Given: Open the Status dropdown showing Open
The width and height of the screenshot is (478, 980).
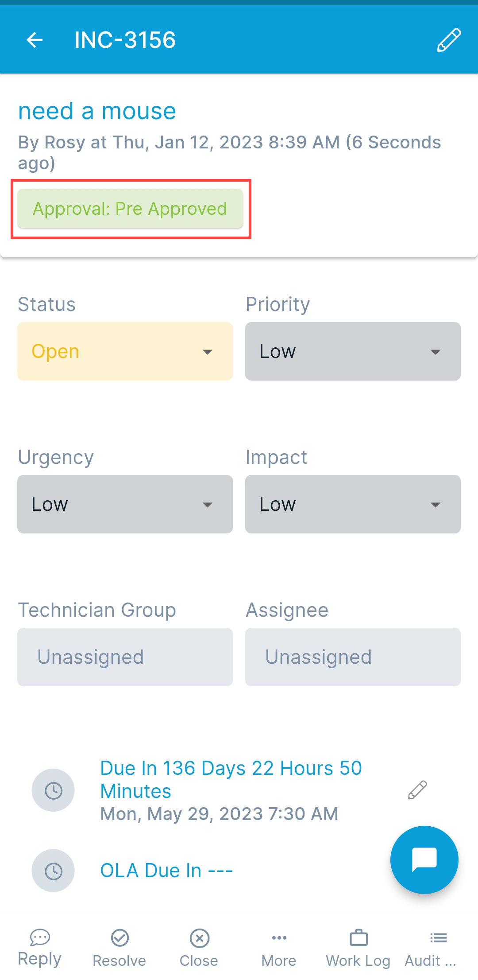Looking at the screenshot, I should [x=125, y=351].
